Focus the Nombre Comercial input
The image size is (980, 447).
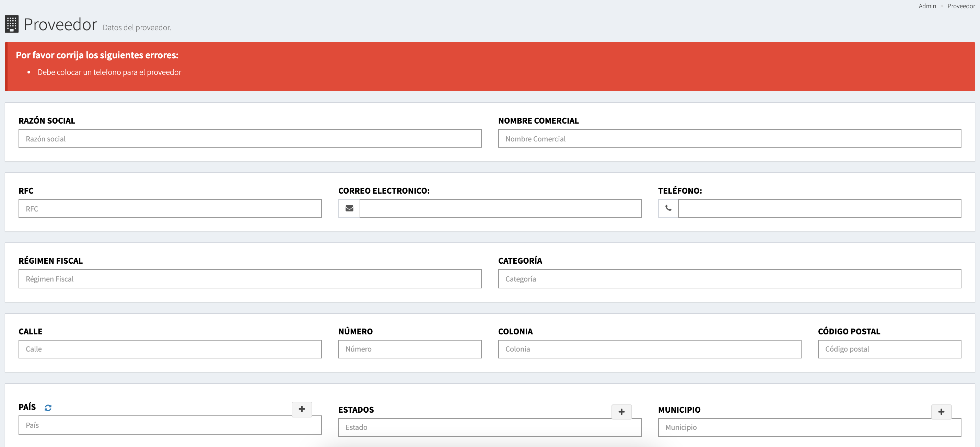pyautogui.click(x=729, y=139)
